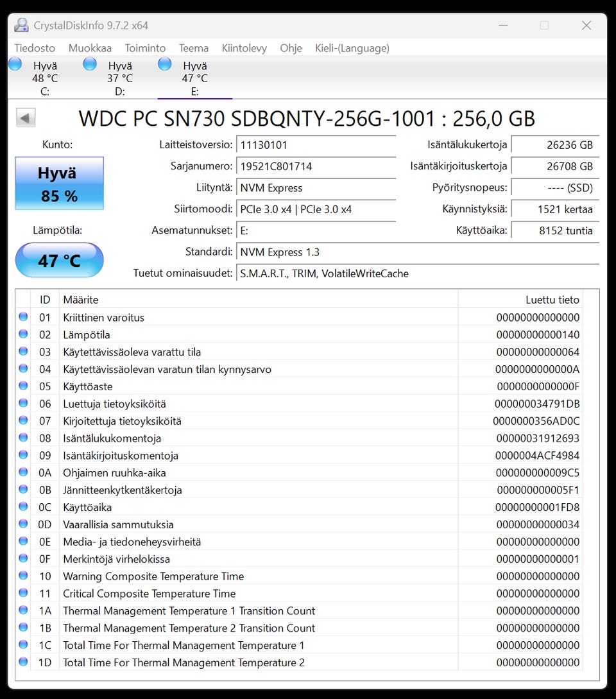This screenshot has width=616, height=699.
Task: Click status orb for 0C Käyttöaika row
Action: 23,506
